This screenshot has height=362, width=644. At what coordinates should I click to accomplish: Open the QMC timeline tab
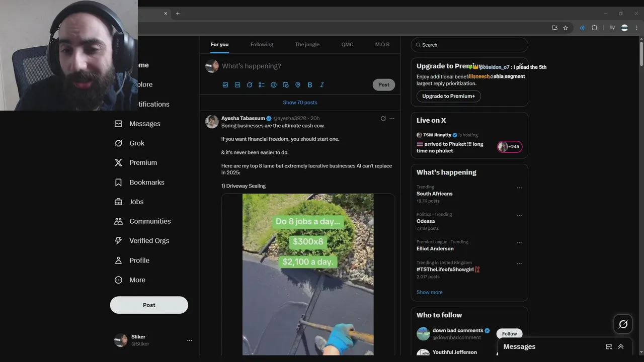[x=347, y=45]
